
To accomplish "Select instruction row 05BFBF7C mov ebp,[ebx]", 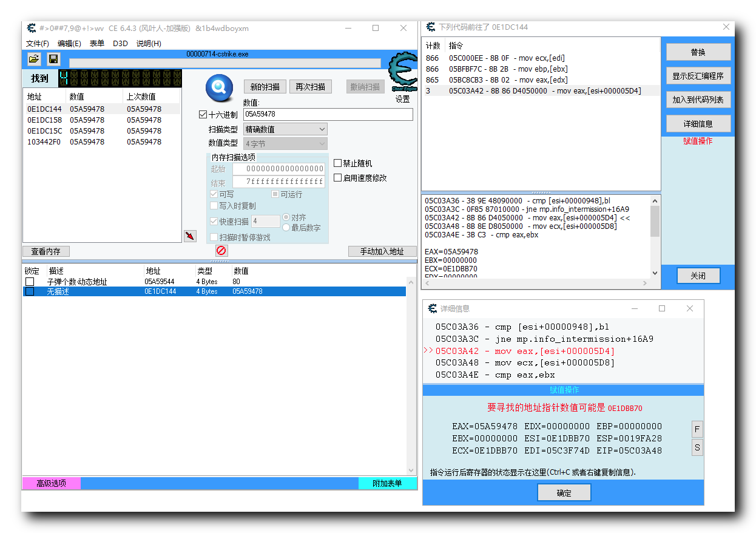I will coord(541,69).
